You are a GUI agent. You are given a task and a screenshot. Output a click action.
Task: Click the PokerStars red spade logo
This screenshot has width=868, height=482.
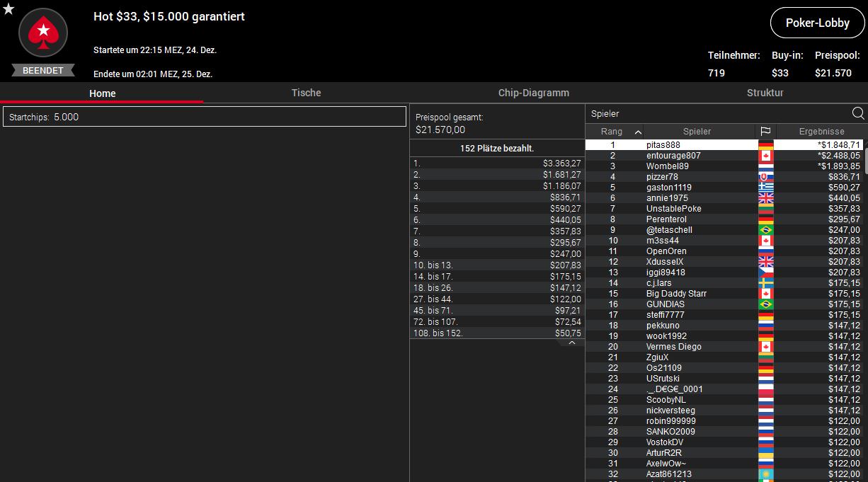tap(43, 33)
